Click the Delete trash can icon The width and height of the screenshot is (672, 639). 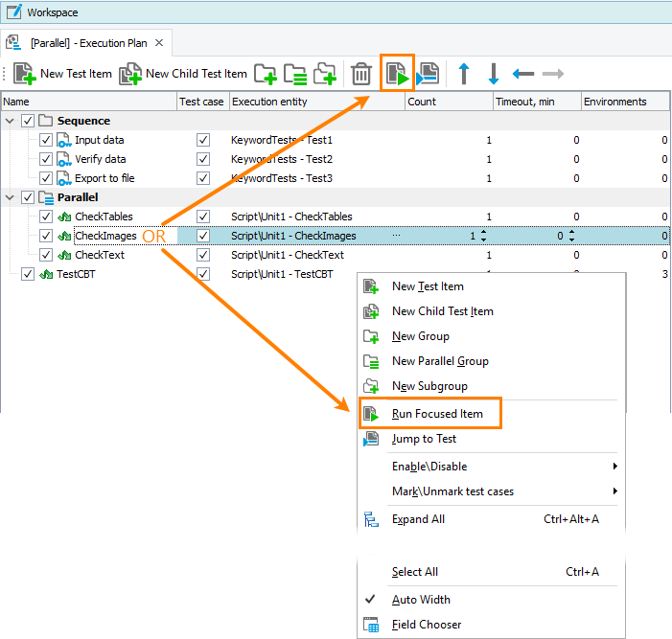361,74
